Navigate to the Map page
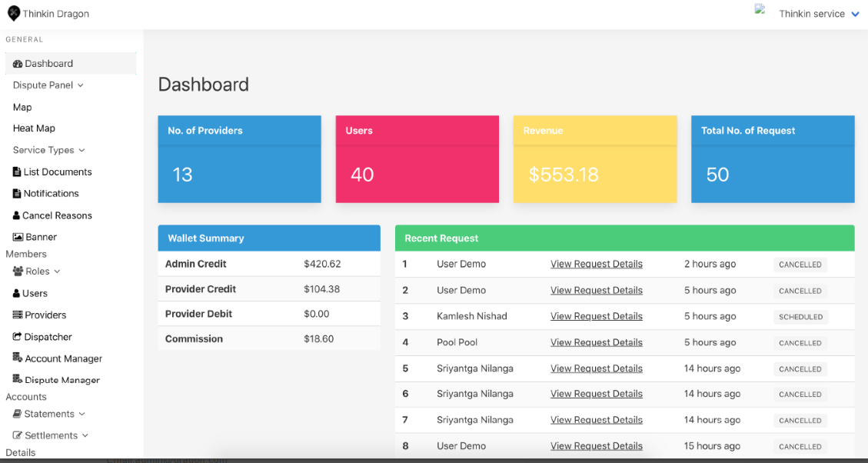Screen dimensions: 868x463 coord(22,107)
